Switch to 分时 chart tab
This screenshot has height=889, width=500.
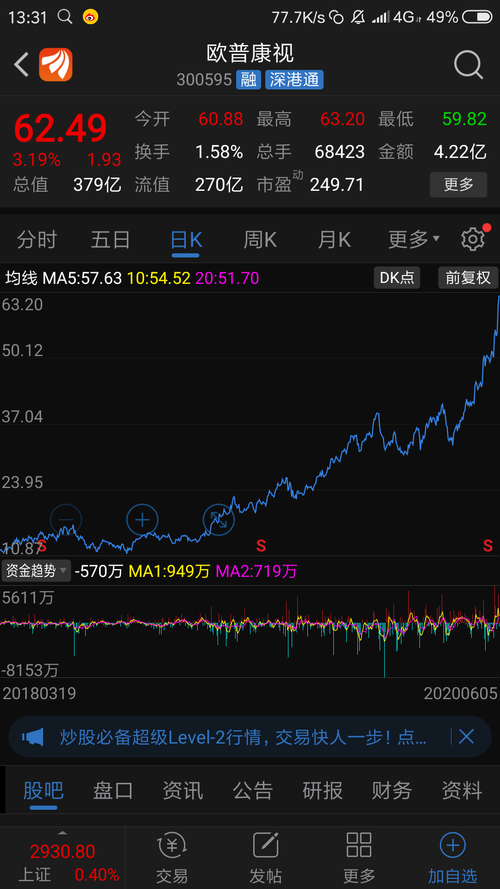tap(36, 240)
